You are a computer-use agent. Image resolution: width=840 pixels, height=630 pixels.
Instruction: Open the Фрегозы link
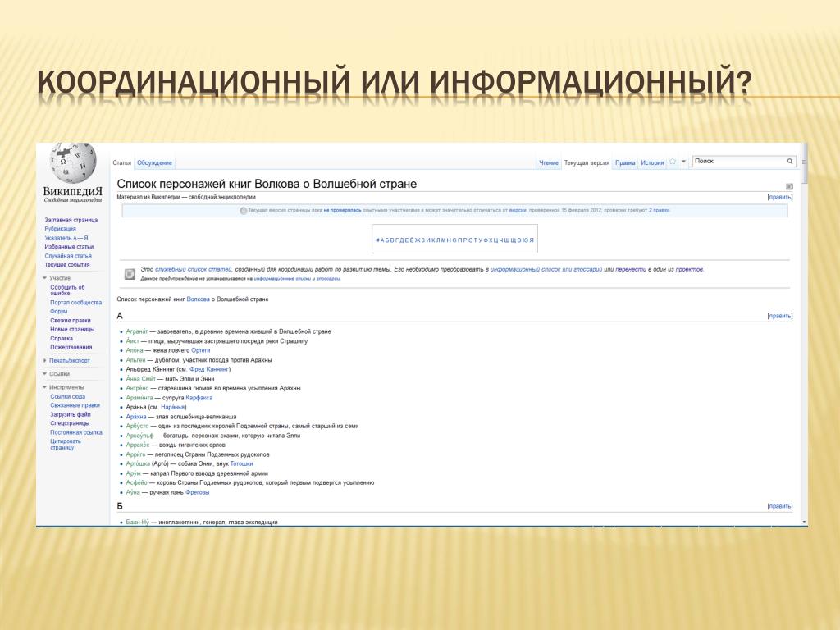197,492
